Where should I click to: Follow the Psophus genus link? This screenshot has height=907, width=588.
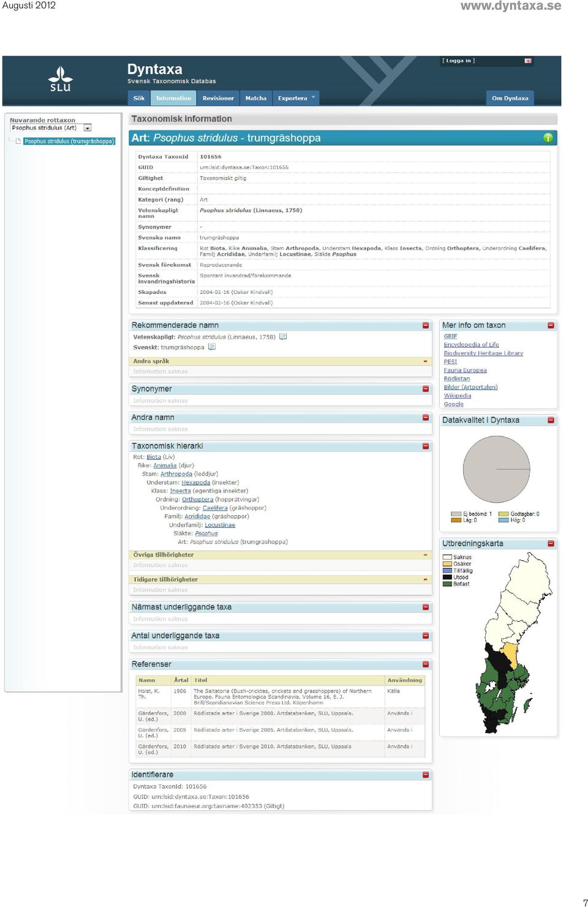coord(206,533)
